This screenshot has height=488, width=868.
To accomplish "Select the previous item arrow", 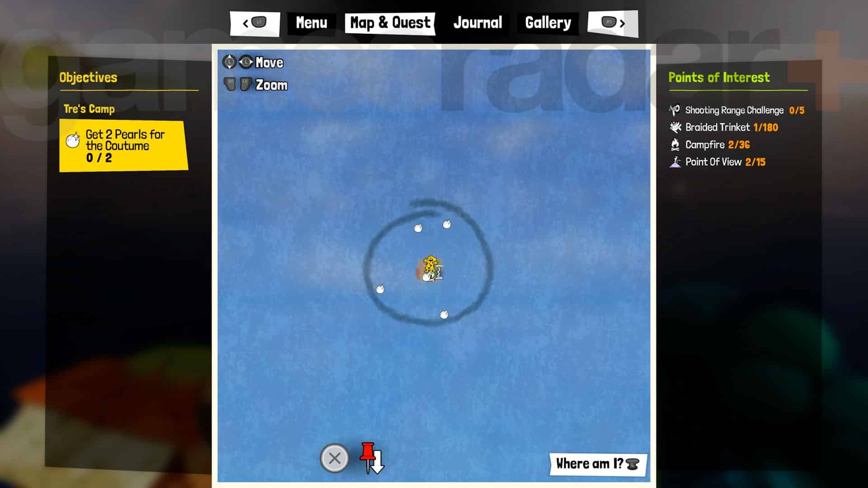I will [245, 22].
